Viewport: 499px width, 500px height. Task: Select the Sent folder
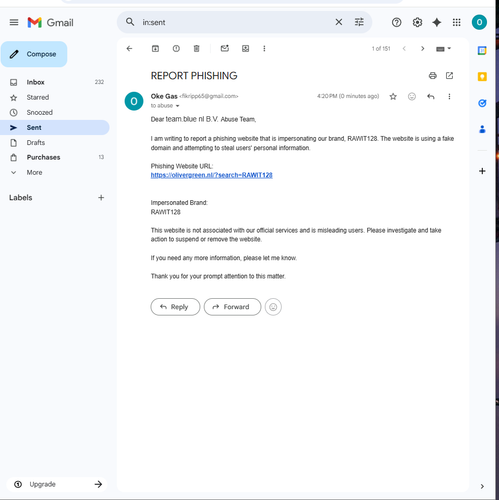tap(55, 127)
